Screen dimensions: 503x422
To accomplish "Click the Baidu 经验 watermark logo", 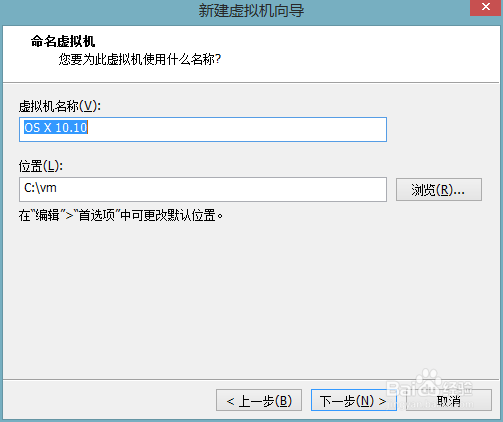I will point(430,386).
